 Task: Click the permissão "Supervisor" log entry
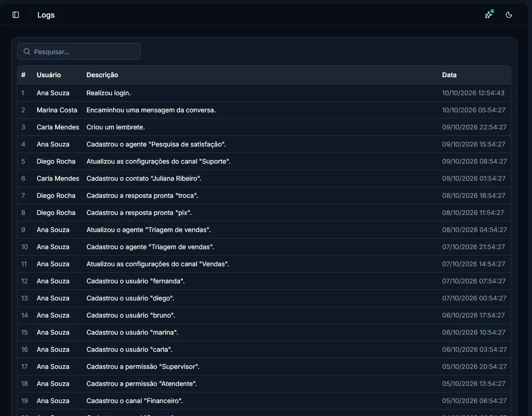143,367
